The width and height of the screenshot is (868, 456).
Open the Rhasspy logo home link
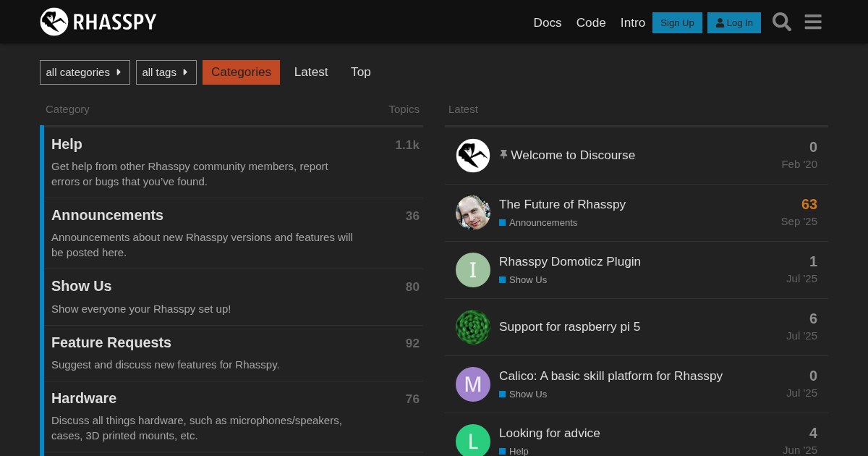pos(98,22)
